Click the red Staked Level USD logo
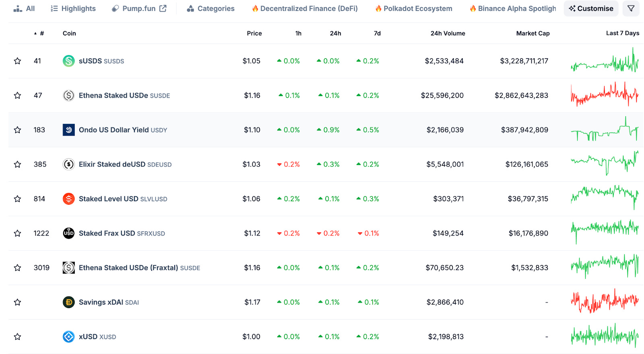 point(69,199)
